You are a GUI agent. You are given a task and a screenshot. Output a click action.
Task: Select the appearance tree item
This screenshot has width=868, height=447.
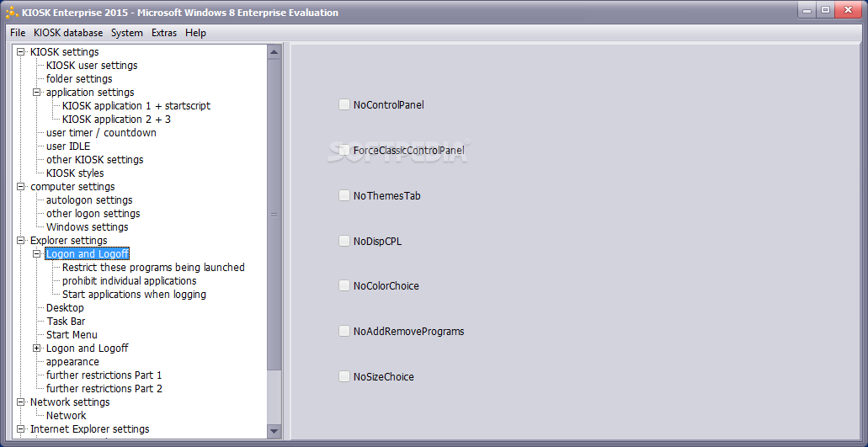[72, 361]
